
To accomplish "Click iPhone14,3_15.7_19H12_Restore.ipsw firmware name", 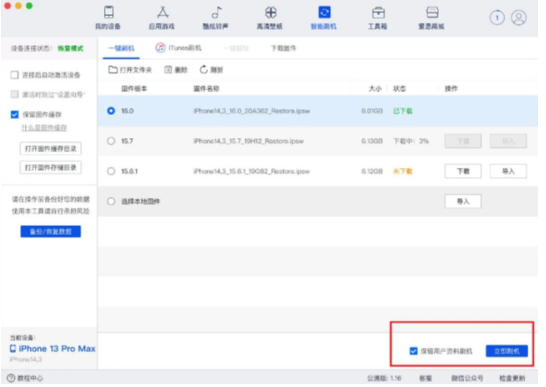I will (249, 142).
